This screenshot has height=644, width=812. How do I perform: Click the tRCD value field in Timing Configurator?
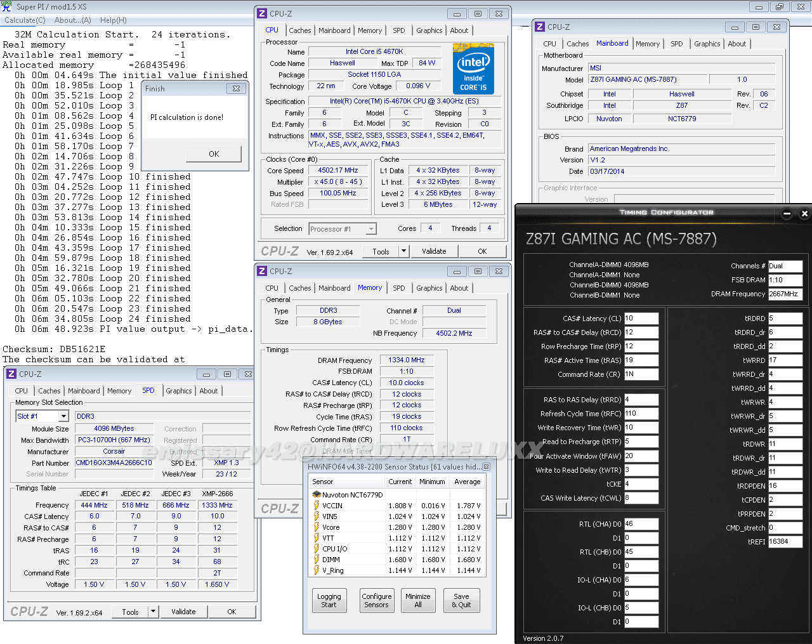pyautogui.click(x=641, y=332)
